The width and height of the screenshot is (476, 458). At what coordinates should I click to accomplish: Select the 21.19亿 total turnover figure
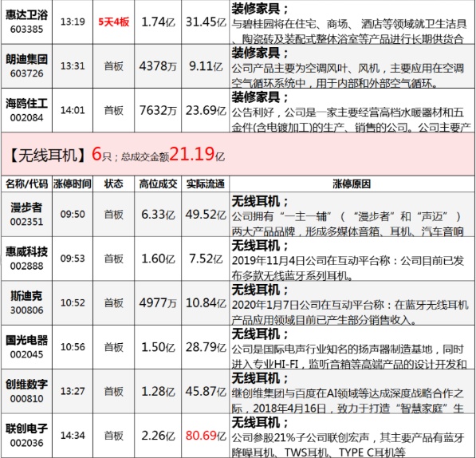pyautogui.click(x=197, y=154)
